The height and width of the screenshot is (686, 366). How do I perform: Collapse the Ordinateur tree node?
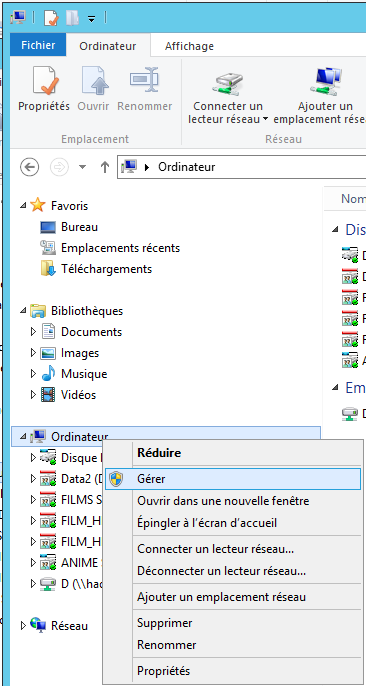(23, 436)
